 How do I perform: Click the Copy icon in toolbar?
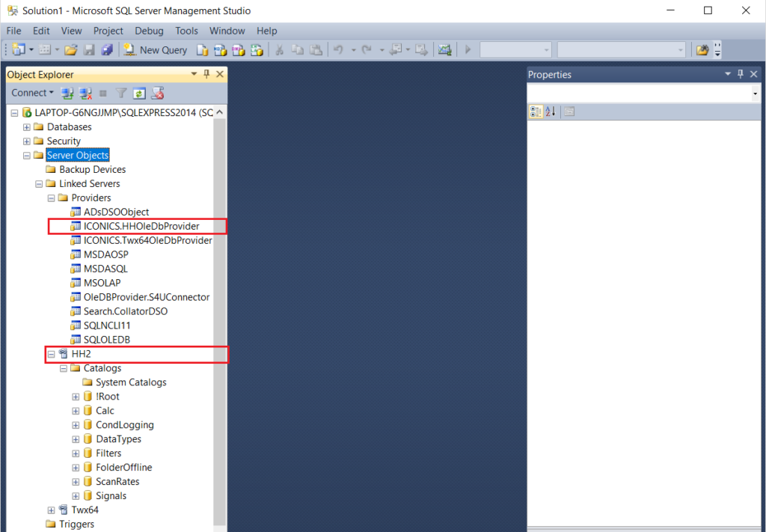point(298,49)
